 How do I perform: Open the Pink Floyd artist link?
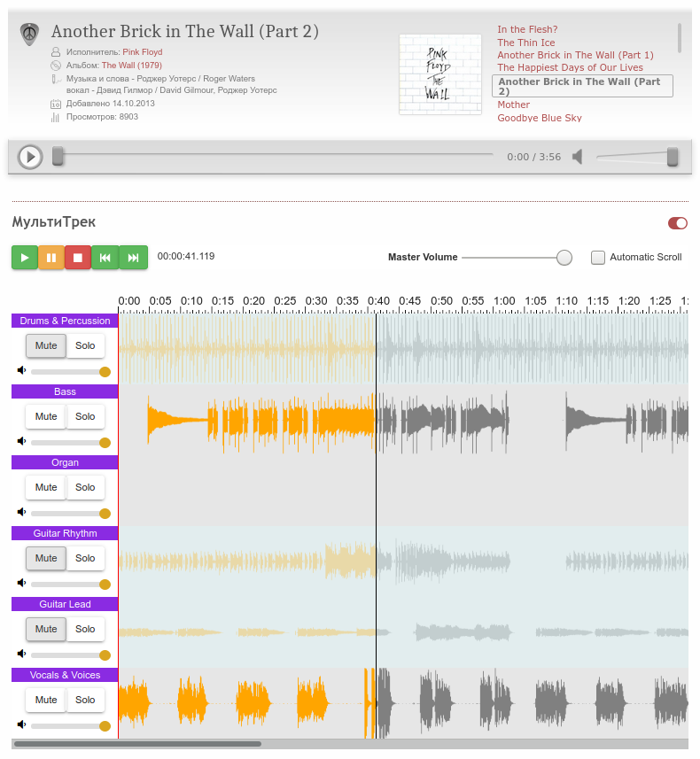click(x=143, y=51)
